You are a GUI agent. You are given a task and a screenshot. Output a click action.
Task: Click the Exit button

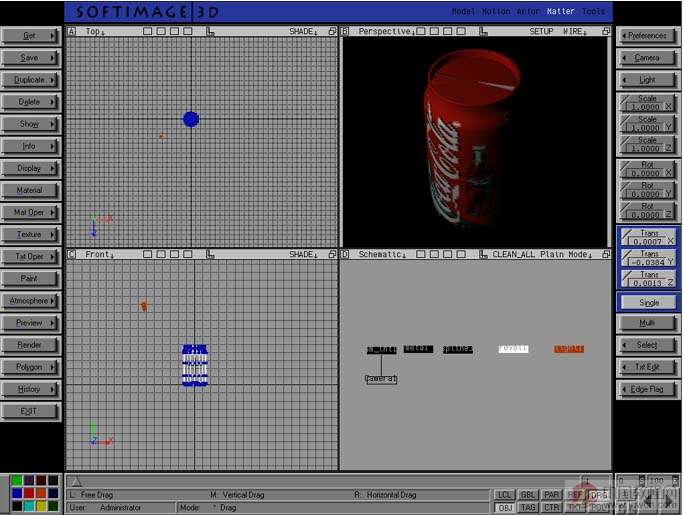pyautogui.click(x=30, y=411)
